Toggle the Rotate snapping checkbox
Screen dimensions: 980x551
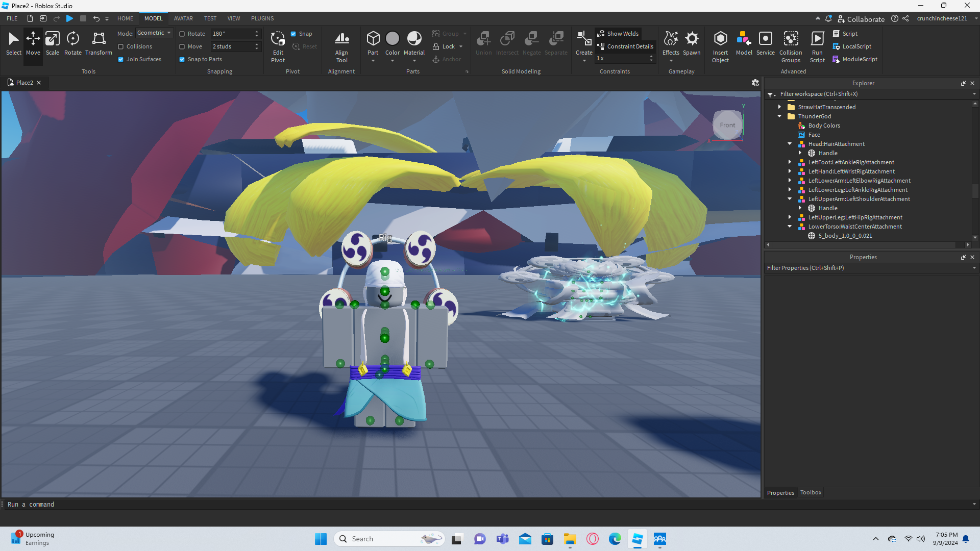click(x=182, y=34)
